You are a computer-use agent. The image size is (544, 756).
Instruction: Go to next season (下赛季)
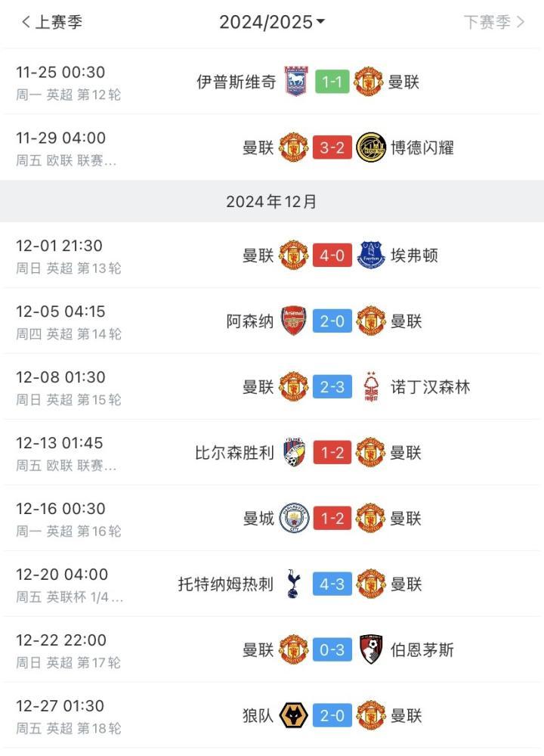(494, 23)
